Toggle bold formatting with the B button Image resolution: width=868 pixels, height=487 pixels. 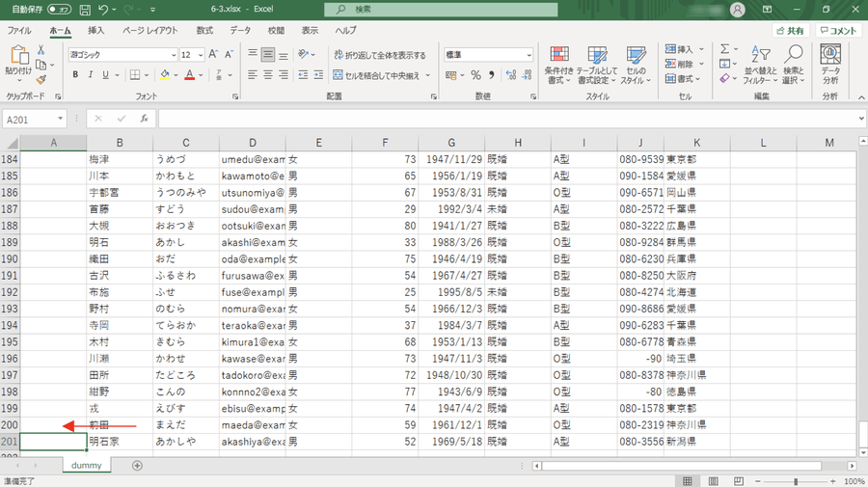pyautogui.click(x=75, y=75)
